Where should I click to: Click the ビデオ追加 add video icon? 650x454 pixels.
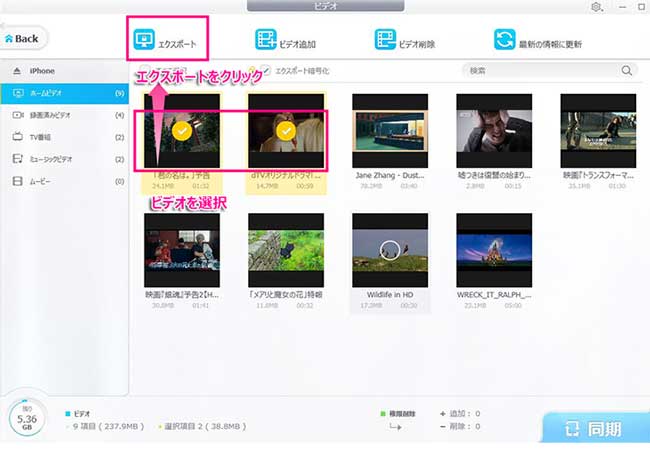[265, 39]
